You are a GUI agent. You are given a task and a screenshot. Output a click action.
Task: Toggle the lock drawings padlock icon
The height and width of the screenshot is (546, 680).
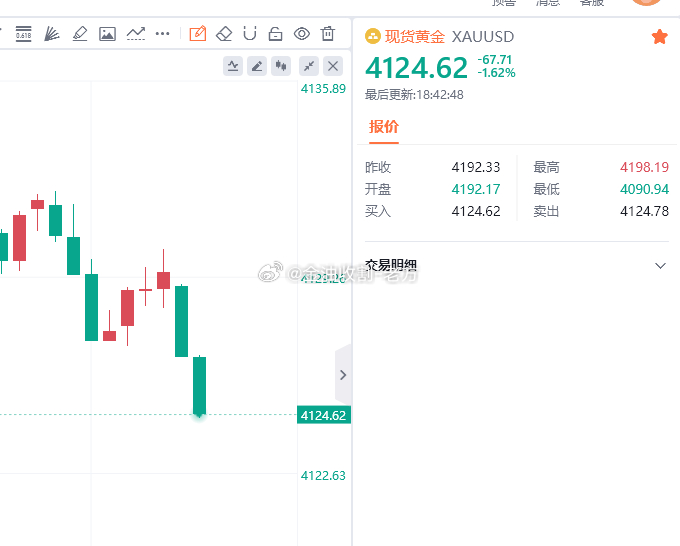(x=275, y=33)
